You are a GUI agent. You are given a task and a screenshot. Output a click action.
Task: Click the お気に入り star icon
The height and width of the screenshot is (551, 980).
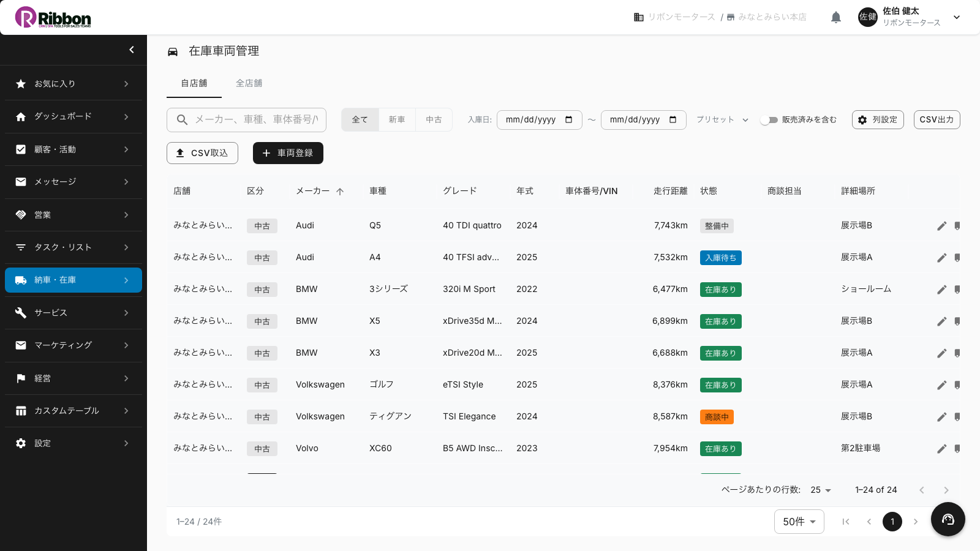point(21,84)
